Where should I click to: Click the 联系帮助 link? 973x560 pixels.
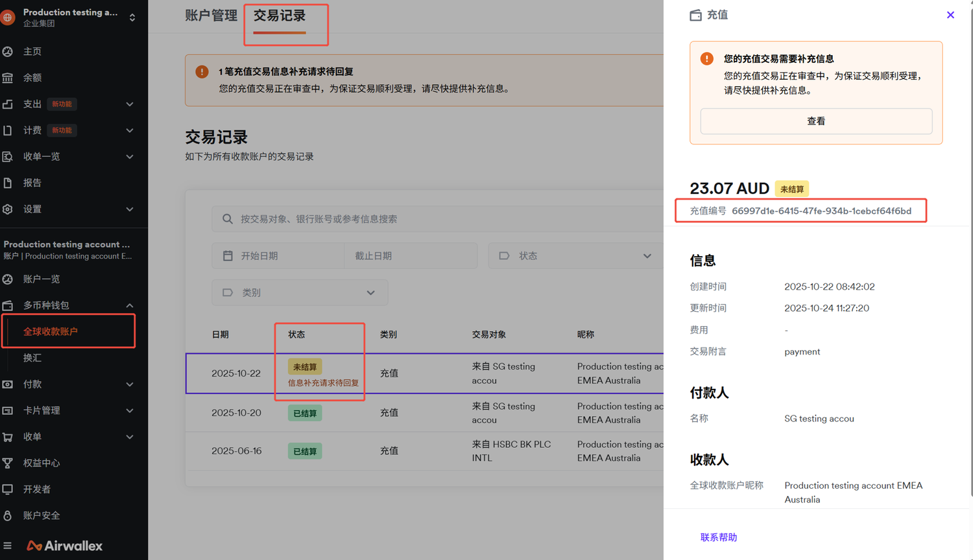tap(718, 537)
